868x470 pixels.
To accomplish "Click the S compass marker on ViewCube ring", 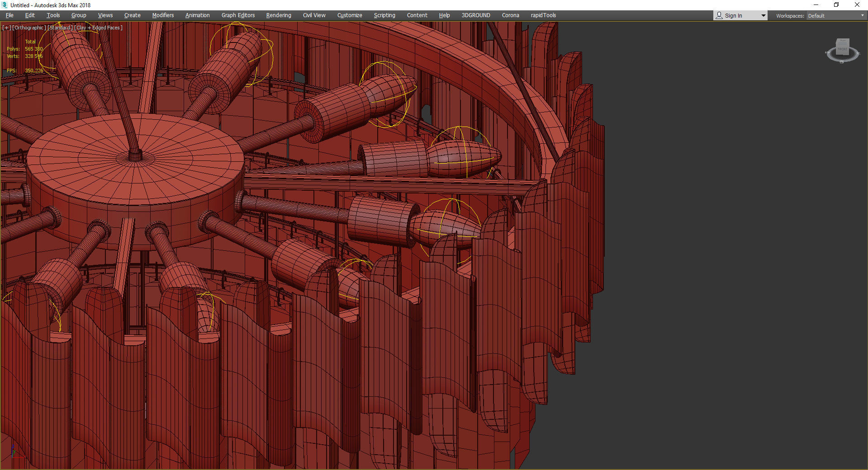I will (x=842, y=62).
